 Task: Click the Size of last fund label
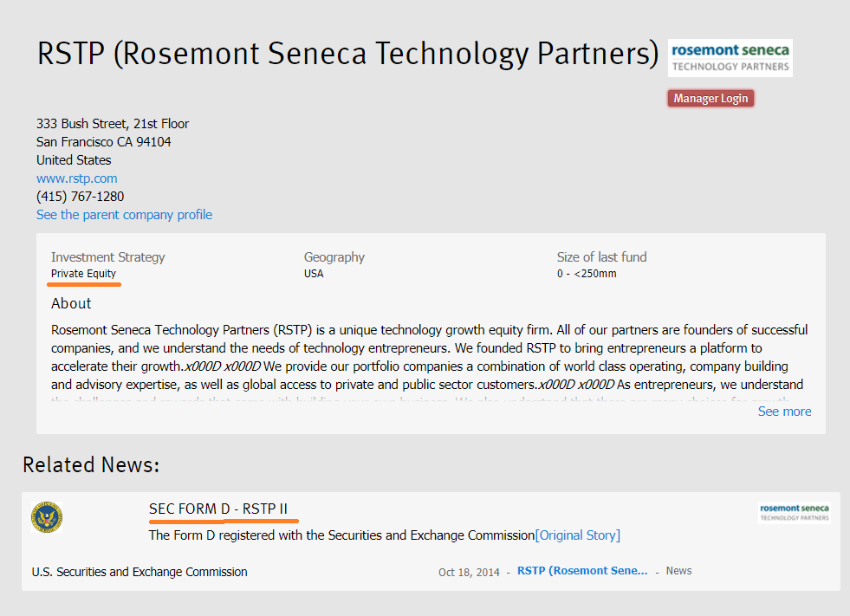click(x=601, y=257)
